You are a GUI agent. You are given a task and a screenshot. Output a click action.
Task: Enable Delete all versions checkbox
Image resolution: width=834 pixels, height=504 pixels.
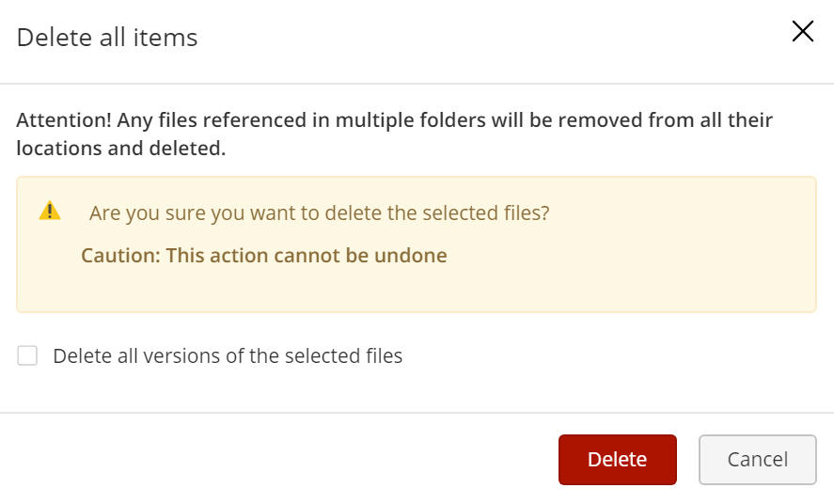pos(28,355)
